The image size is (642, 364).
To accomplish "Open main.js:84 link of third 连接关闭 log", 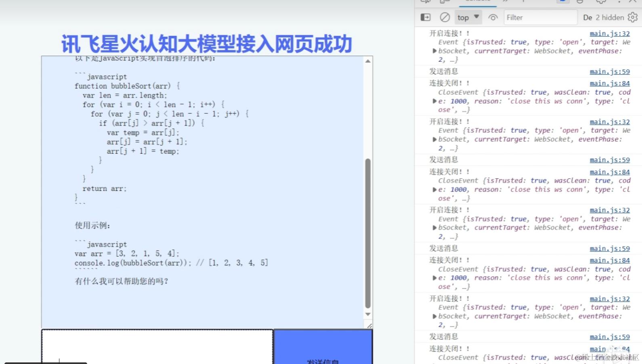I will [610, 260].
